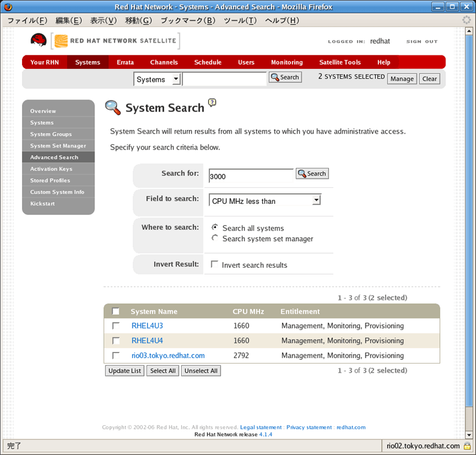Click the Red Hat shadowman logo
The height and width of the screenshot is (455, 476).
(38, 40)
